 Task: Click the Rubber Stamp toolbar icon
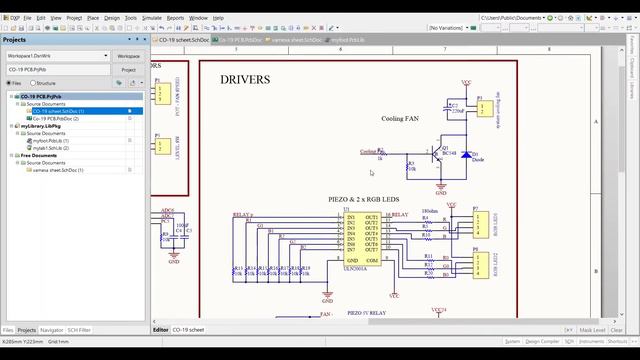[x=120, y=28]
